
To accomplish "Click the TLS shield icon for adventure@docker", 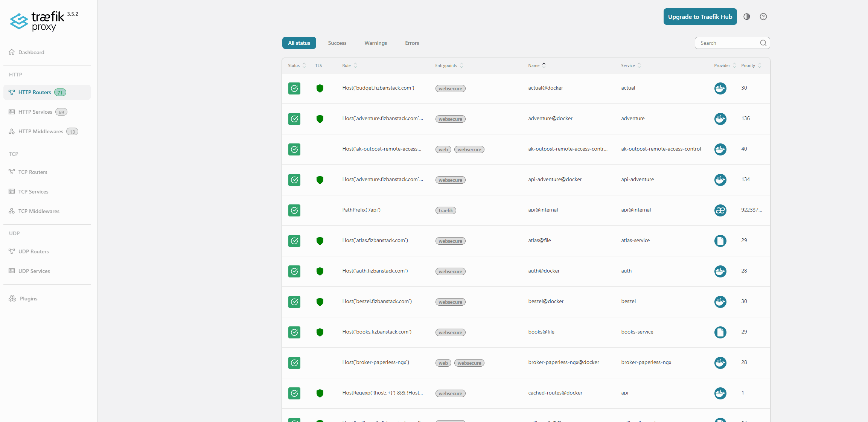I will pyautogui.click(x=320, y=119).
